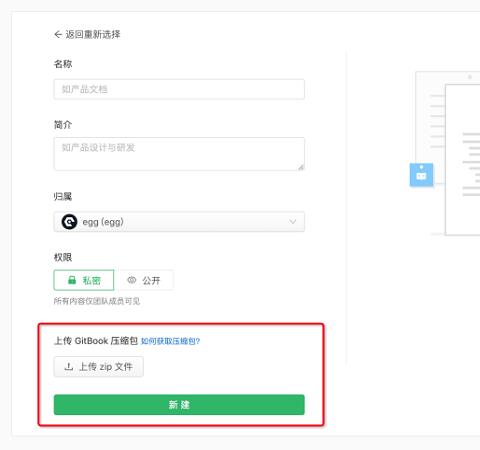Image resolution: width=480 pixels, height=450 pixels.
Task: Click the 所有内容仅团队成员可见 hint text
Action: pyautogui.click(x=97, y=301)
